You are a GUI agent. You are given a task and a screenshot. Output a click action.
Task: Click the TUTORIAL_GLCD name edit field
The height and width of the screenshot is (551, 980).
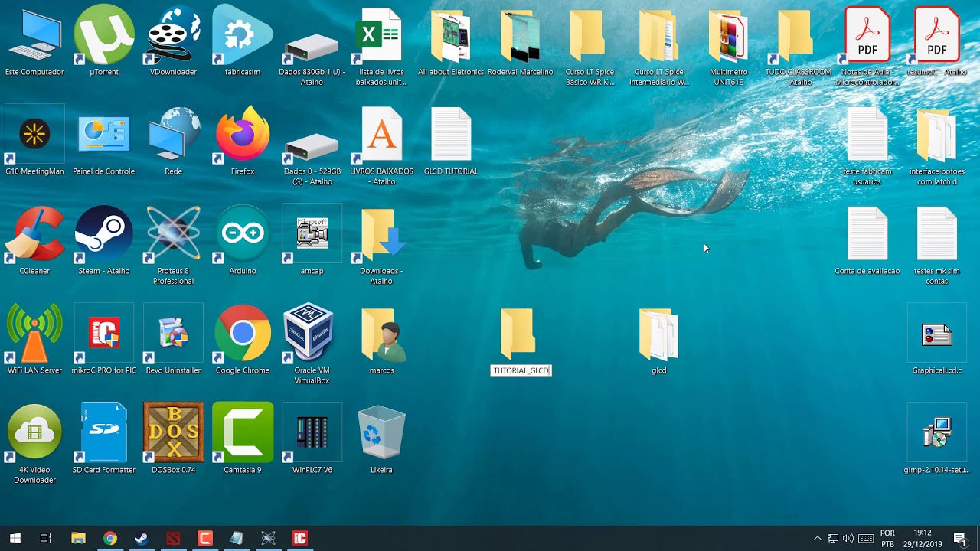pyautogui.click(x=521, y=370)
